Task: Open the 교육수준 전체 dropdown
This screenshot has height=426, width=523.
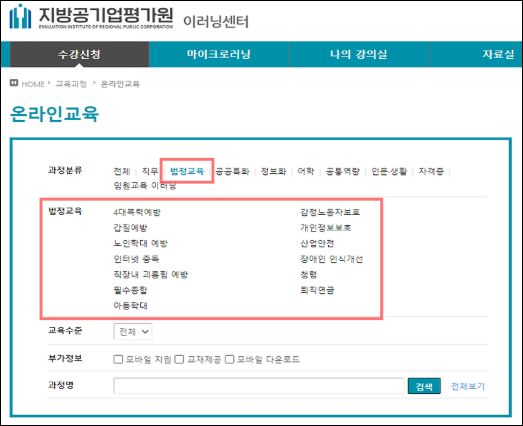Action: point(133,332)
